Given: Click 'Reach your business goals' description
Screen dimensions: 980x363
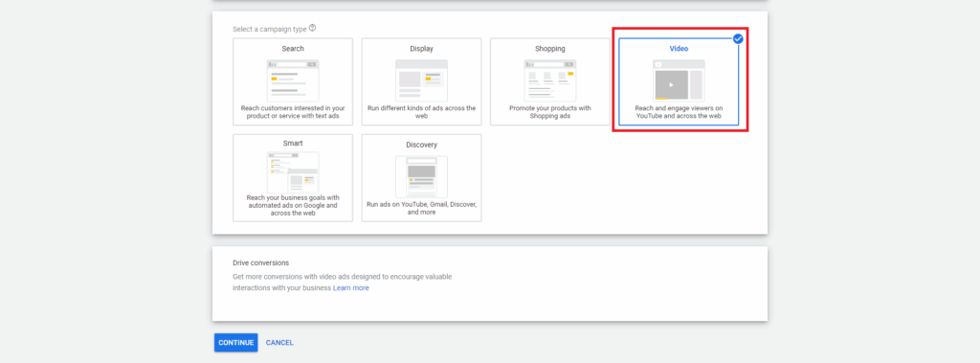Looking at the screenshot, I should click(293, 205).
